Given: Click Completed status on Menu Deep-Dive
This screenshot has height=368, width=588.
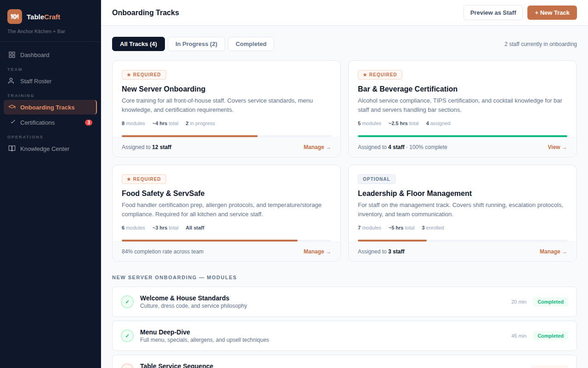Looking at the screenshot, I should click(x=550, y=336).
